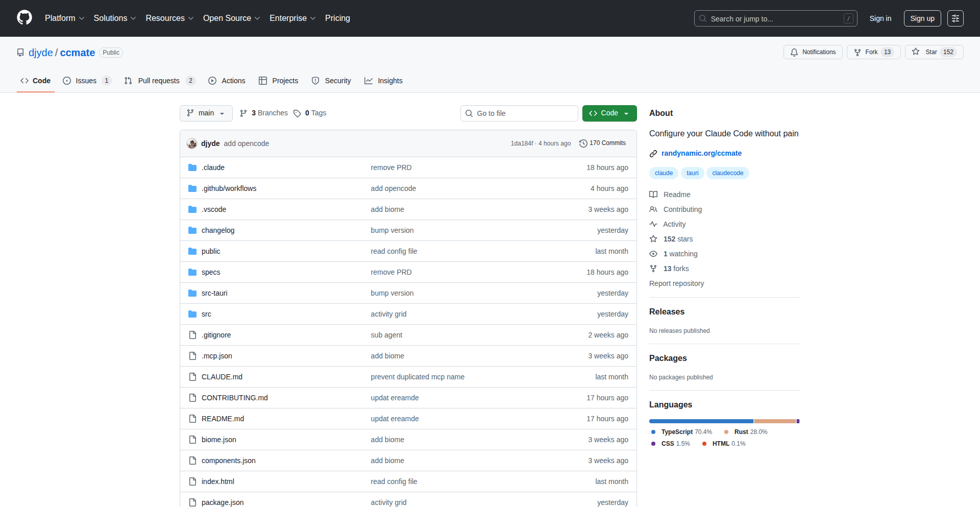
Task: Click the GitHub logo icon
Action: 24,18
